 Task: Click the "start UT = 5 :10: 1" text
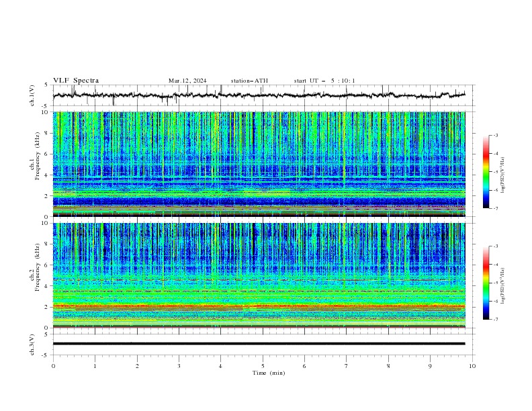tap(324, 81)
